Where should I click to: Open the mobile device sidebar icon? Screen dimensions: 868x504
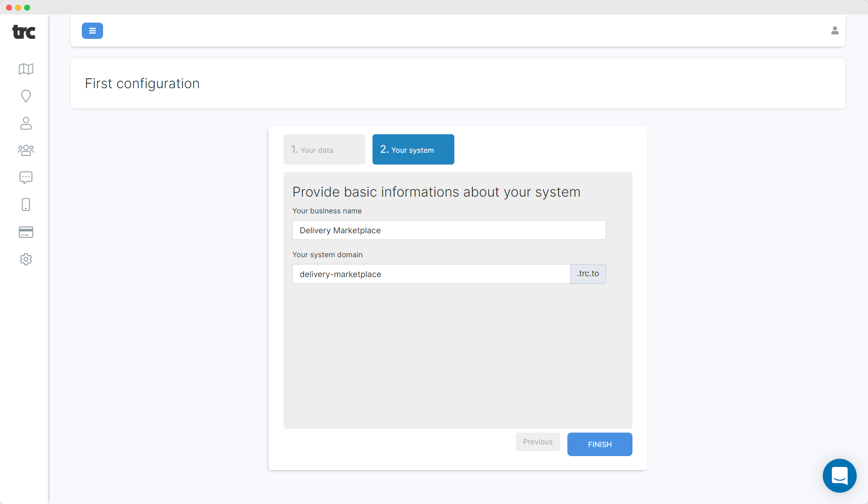pos(26,204)
